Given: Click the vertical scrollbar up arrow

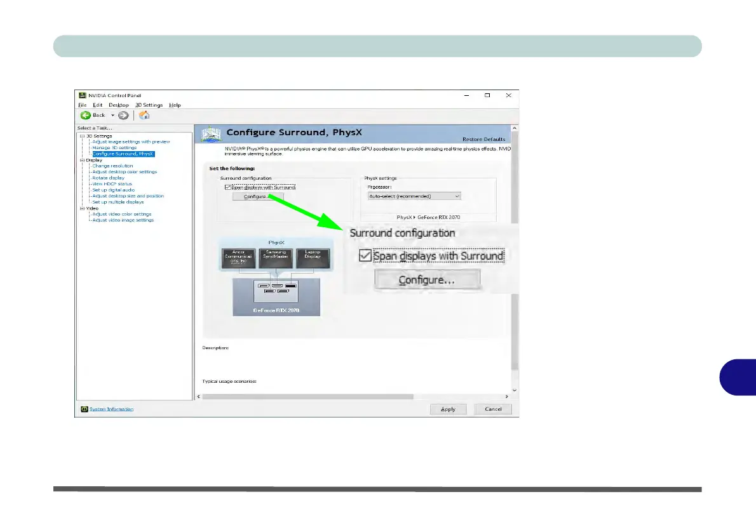Looking at the screenshot, I should point(515,128).
